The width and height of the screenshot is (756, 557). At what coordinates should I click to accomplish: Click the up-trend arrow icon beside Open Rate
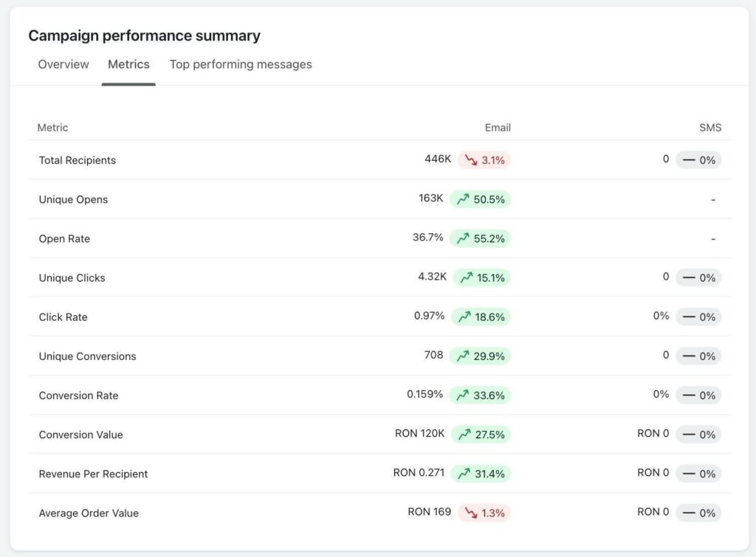coord(464,238)
